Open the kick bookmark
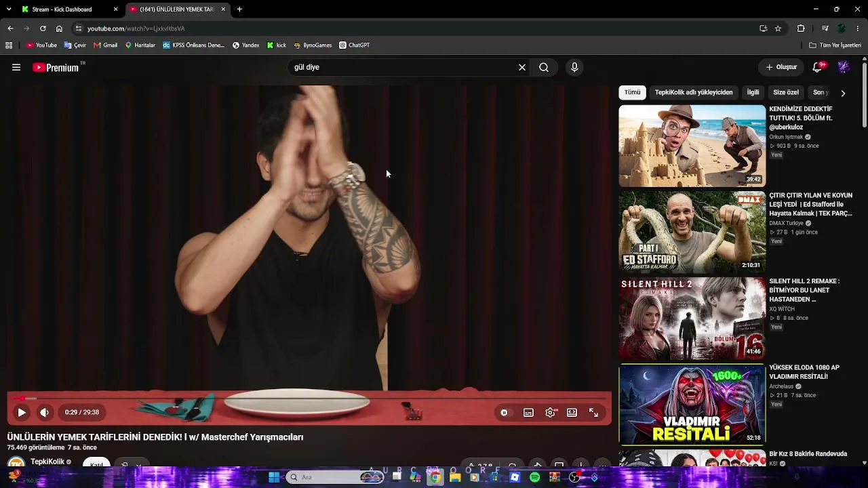 point(277,45)
